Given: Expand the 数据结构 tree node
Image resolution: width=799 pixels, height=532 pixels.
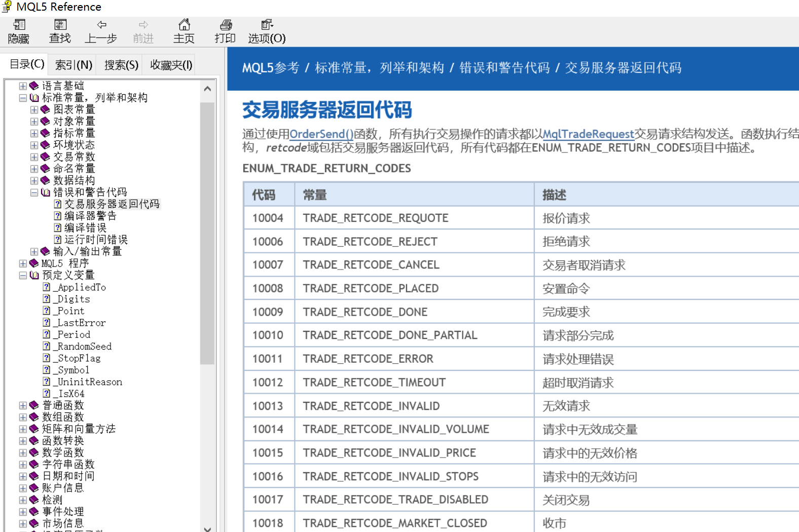Looking at the screenshot, I should pyautogui.click(x=34, y=180).
